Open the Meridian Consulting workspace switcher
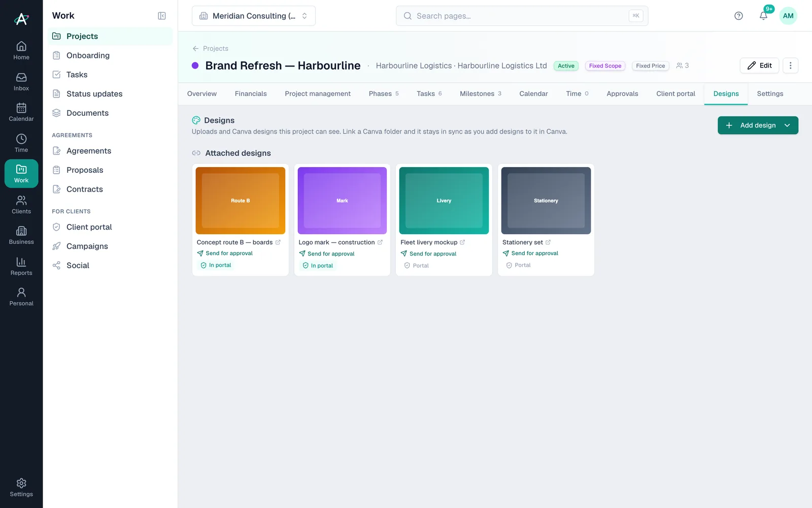812x508 pixels. (x=254, y=16)
